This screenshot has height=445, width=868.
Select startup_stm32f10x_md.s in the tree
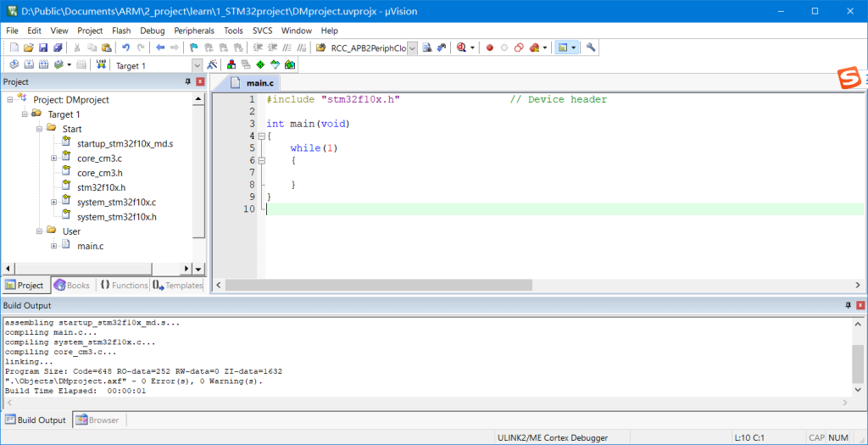click(x=125, y=144)
